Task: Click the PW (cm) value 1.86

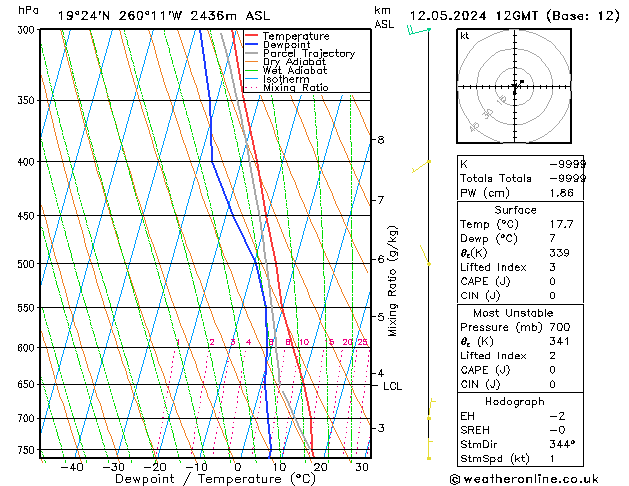Action: click(562, 193)
